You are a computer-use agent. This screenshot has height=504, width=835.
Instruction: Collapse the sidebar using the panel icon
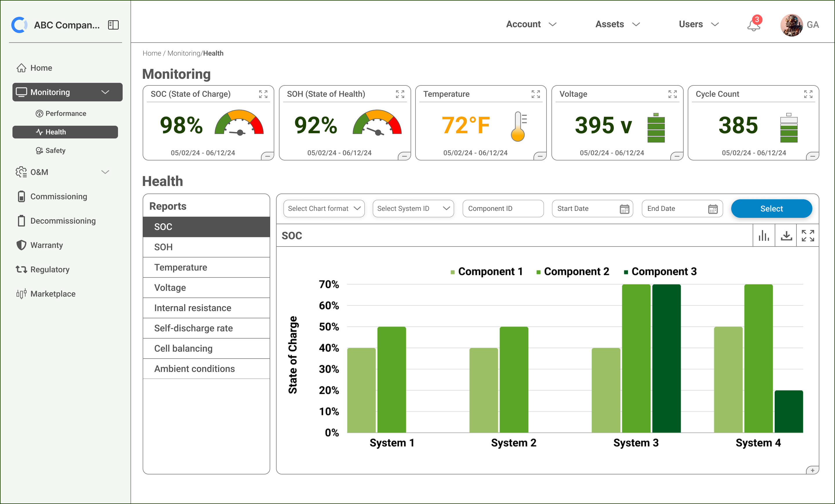(x=113, y=25)
